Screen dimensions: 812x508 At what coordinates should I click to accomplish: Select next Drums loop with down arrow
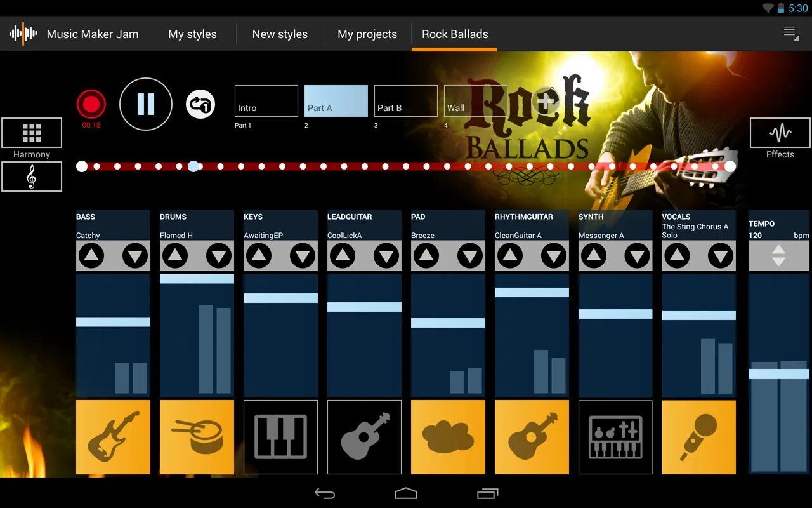[x=219, y=256]
